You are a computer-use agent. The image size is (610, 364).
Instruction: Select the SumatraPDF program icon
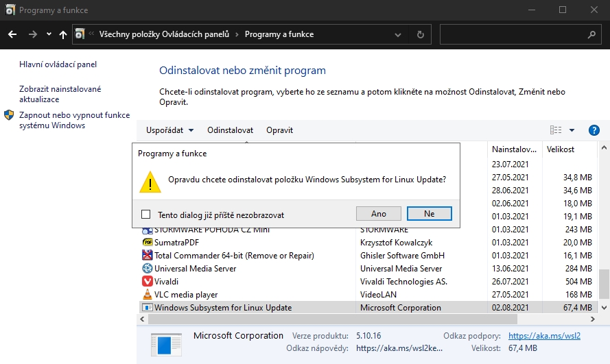coord(148,243)
